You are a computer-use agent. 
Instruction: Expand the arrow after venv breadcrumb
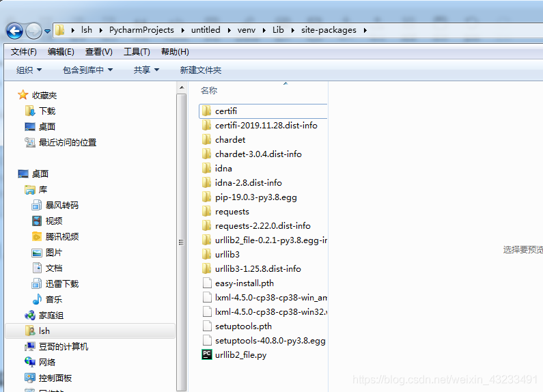point(264,31)
